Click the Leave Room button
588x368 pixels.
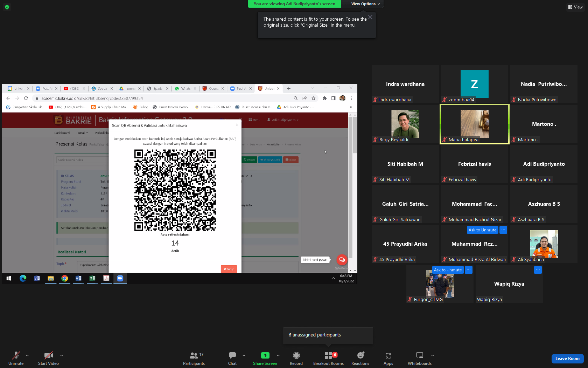coord(567,359)
